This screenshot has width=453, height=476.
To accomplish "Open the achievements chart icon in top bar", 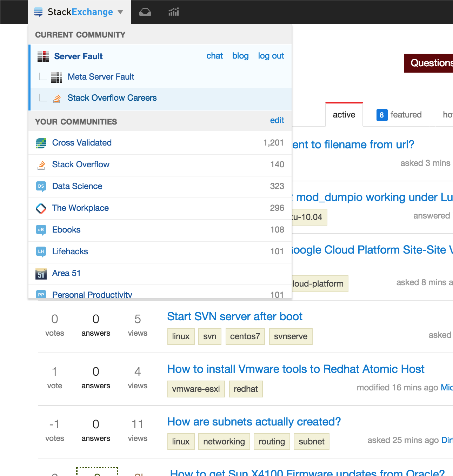I will pos(174,12).
